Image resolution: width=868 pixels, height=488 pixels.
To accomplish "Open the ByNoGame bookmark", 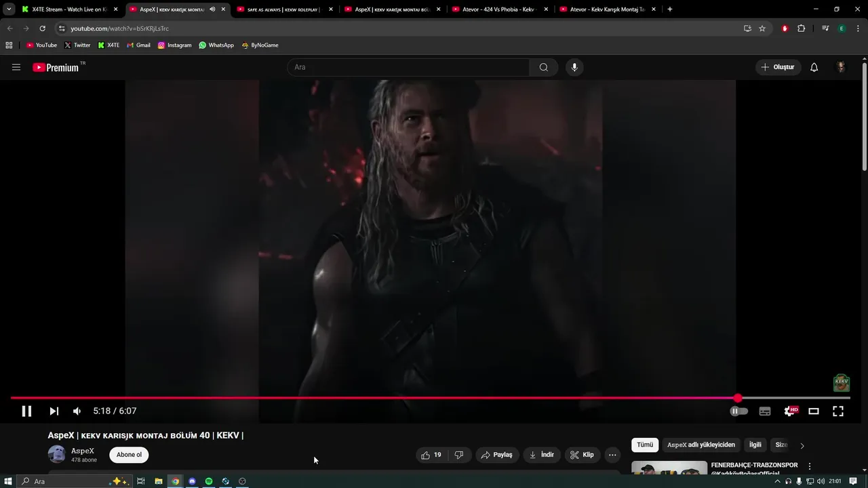I will coord(260,45).
